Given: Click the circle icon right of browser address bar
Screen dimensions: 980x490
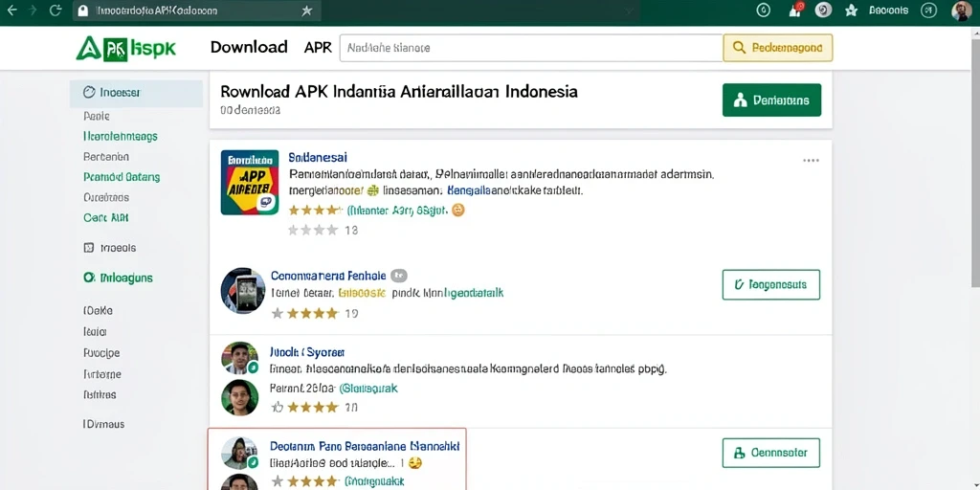Looking at the screenshot, I should tap(763, 10).
